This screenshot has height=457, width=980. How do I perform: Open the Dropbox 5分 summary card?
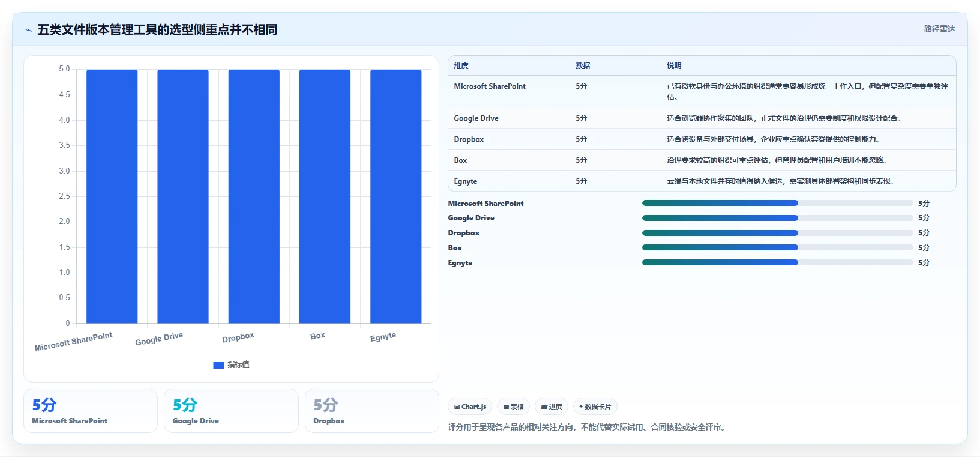coord(372,411)
